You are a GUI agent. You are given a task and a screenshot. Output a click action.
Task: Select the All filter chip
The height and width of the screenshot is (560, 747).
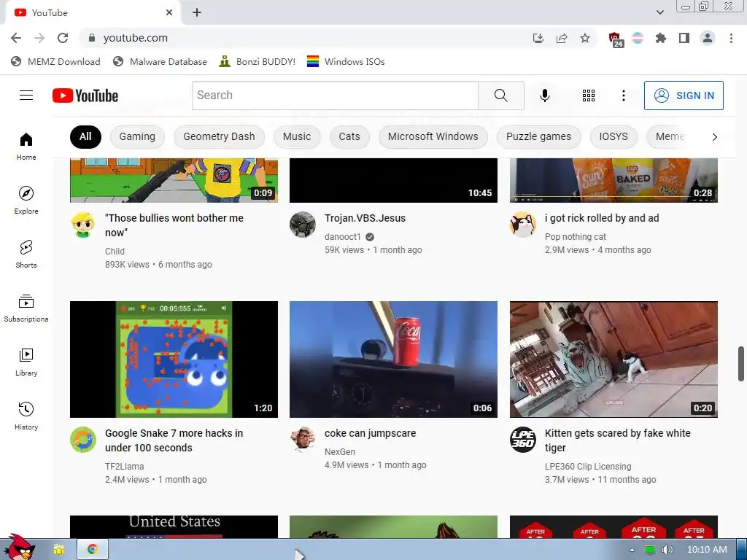click(x=85, y=136)
